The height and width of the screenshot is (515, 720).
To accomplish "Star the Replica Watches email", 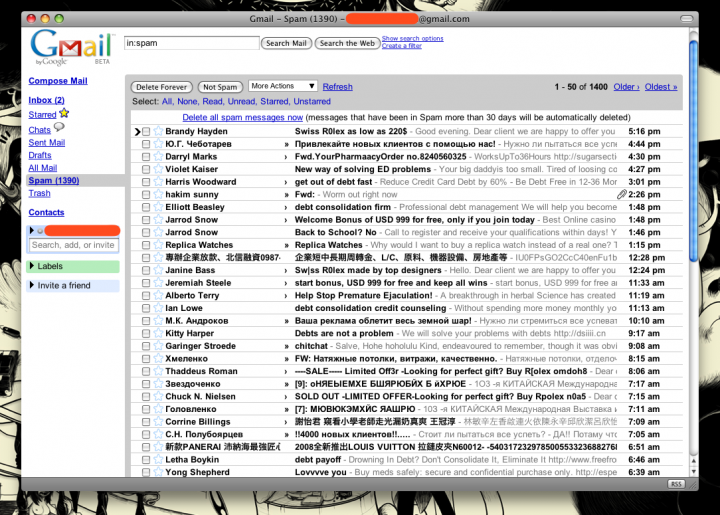I will 158,245.
